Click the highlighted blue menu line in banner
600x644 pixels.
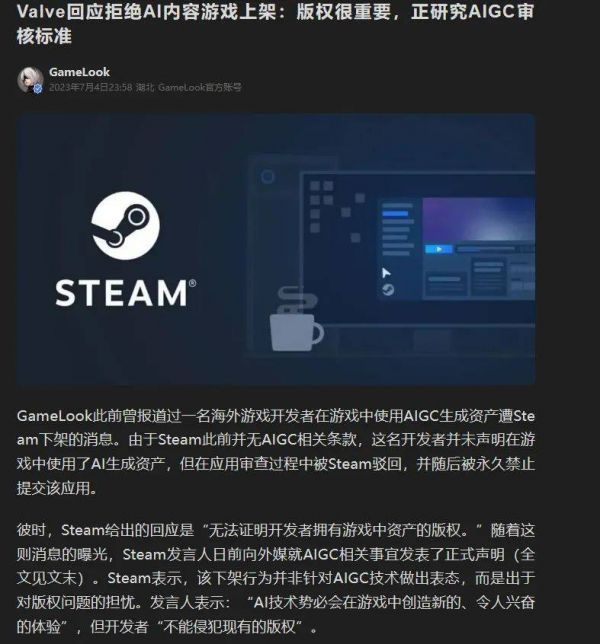pos(395,214)
